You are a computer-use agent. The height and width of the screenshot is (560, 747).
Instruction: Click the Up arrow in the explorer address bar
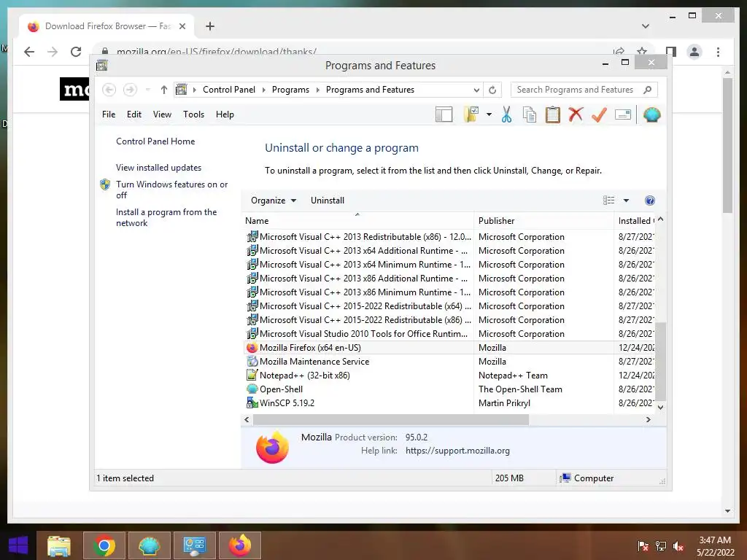point(164,90)
